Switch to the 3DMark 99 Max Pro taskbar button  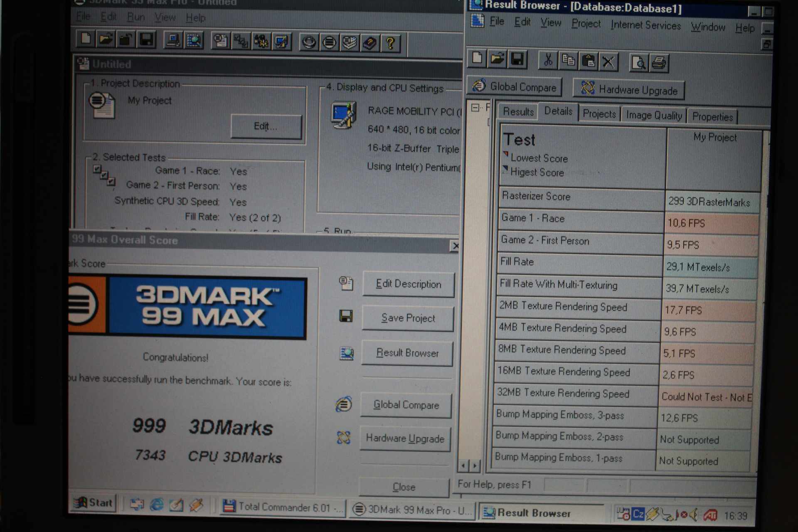click(412, 510)
